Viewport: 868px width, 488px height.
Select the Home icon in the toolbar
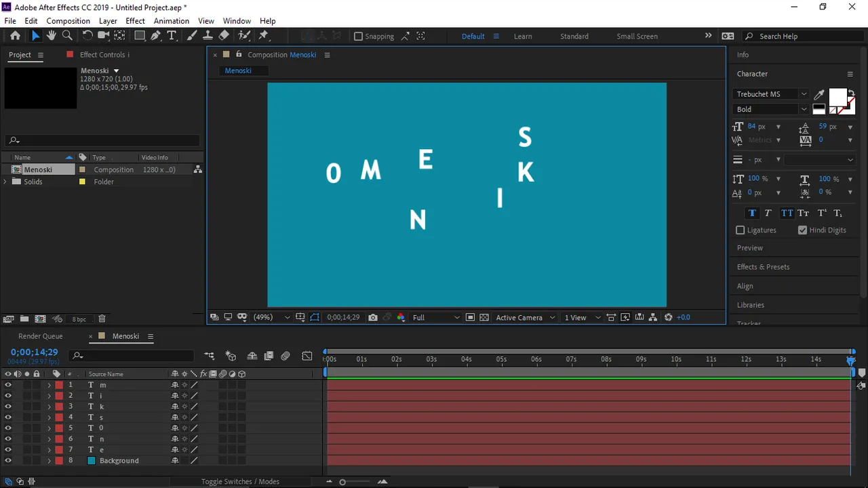[x=15, y=36]
